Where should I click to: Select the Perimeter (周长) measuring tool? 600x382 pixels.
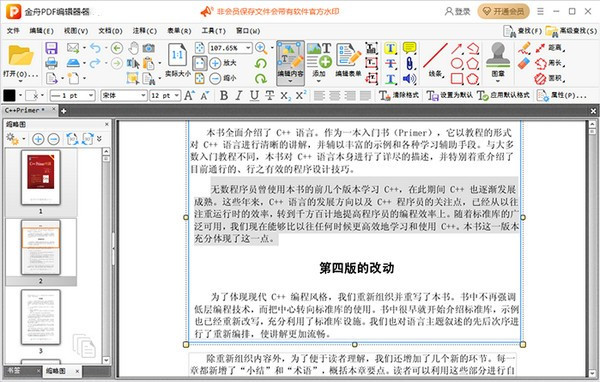[549, 63]
